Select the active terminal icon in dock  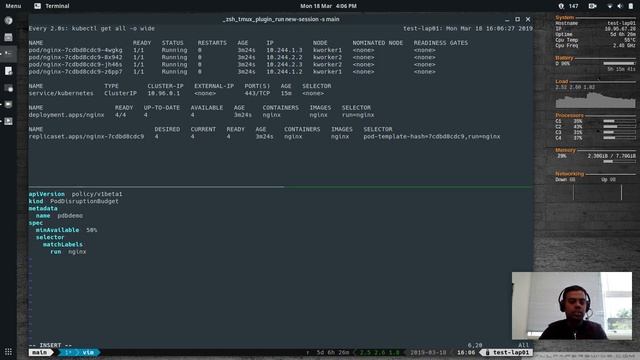(9, 53)
